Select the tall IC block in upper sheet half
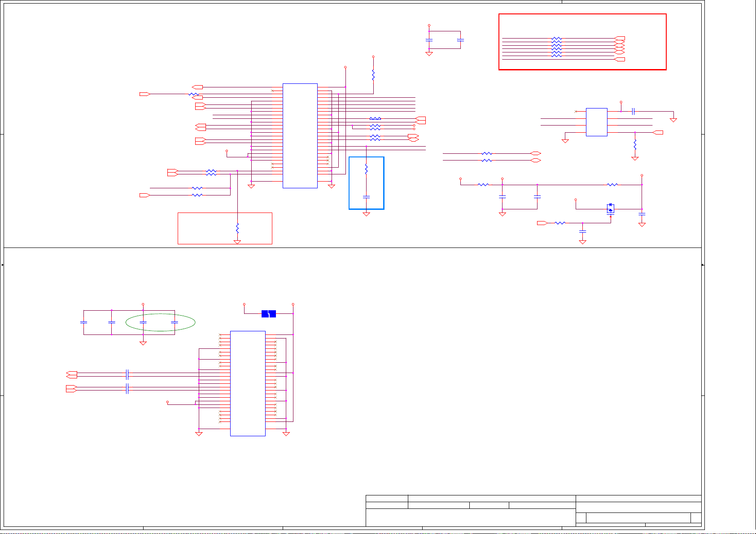The width and height of the screenshot is (756, 534). (300, 136)
